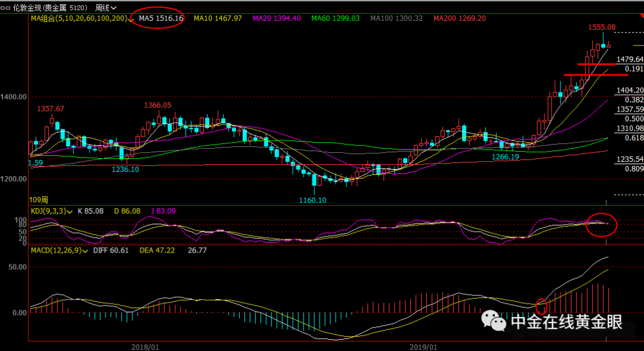Click the 1160.10 low price label

tap(312, 200)
